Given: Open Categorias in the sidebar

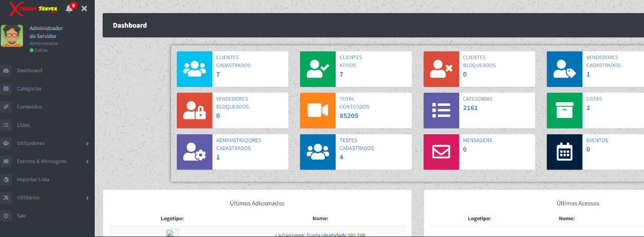Looking at the screenshot, I should coord(29,88).
